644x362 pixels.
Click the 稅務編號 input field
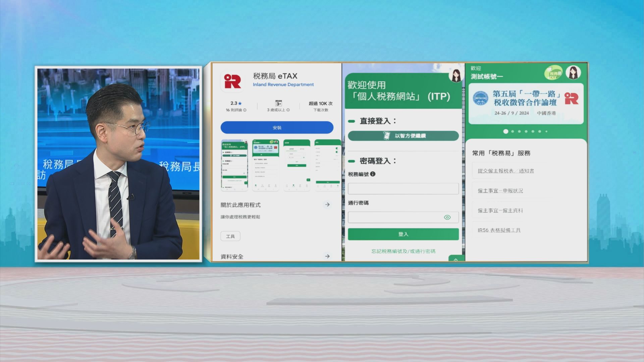tap(403, 189)
